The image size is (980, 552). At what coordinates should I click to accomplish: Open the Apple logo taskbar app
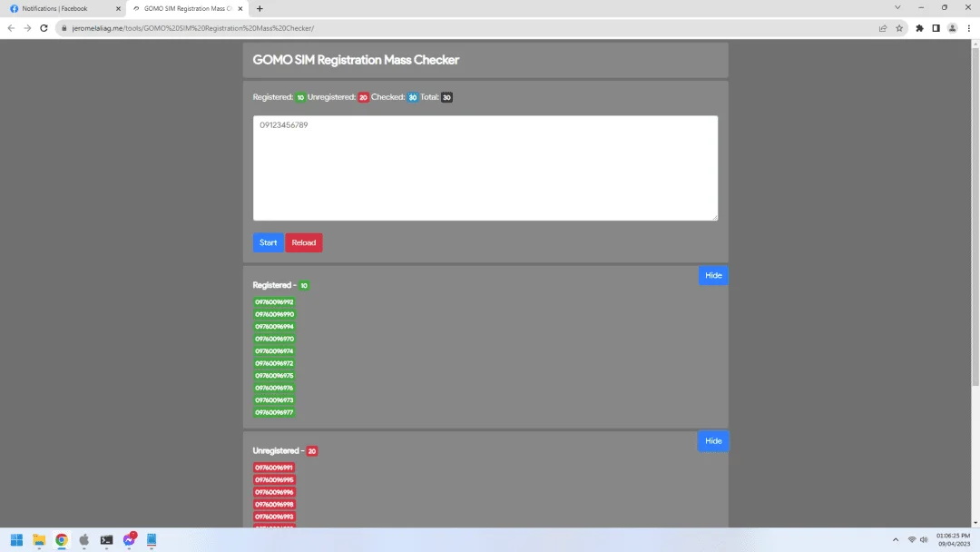pyautogui.click(x=83, y=539)
